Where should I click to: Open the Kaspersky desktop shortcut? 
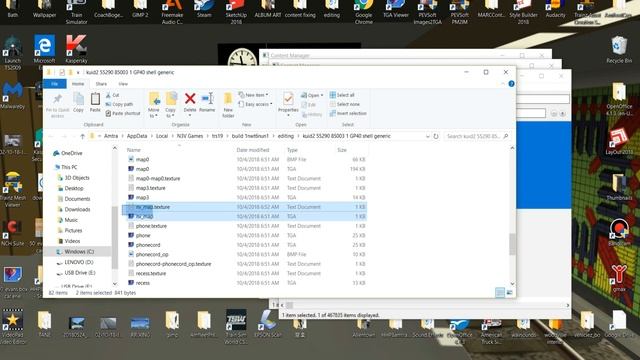(x=76, y=49)
